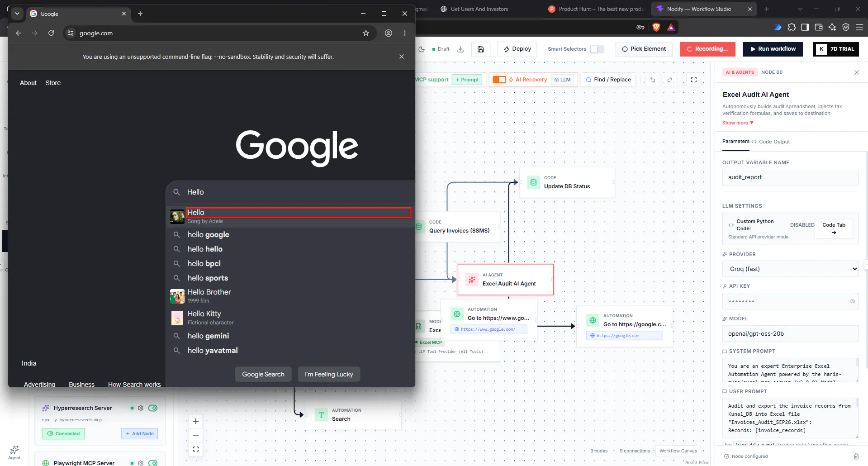The image size is (868, 466).
Task: Bookmark google.com with the star icon
Action: pos(366,33)
